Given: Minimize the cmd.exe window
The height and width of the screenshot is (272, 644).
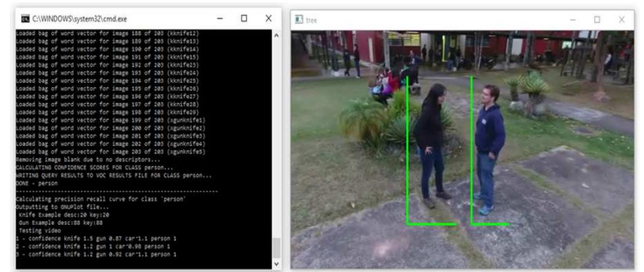Looking at the screenshot, I should [x=220, y=18].
